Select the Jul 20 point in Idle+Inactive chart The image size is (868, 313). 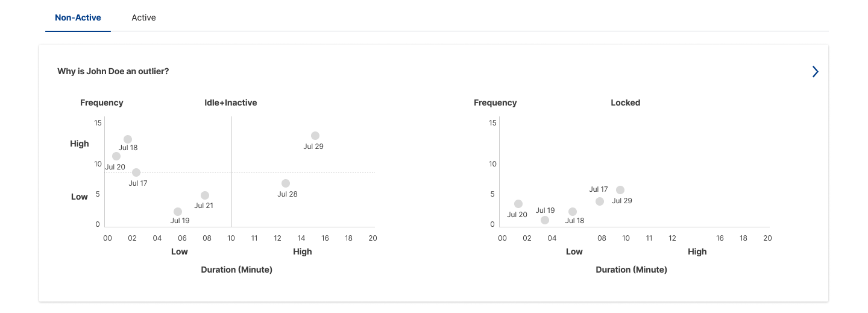tap(116, 156)
